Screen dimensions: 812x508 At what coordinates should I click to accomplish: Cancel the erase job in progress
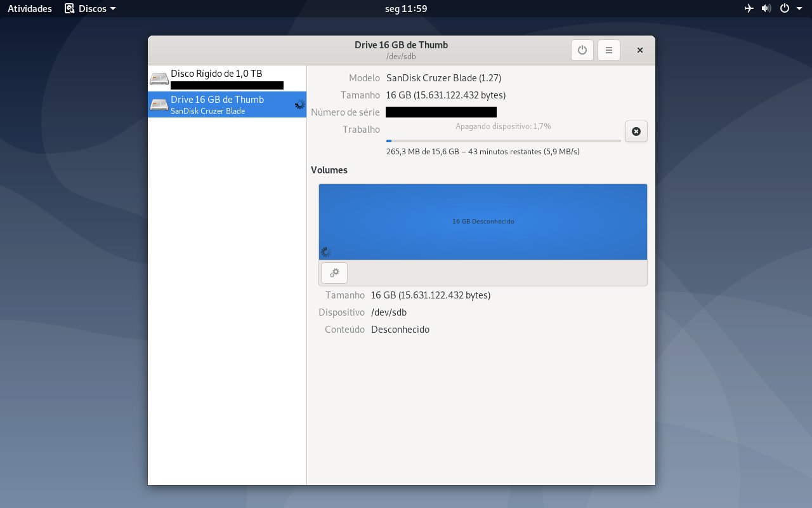tap(636, 131)
